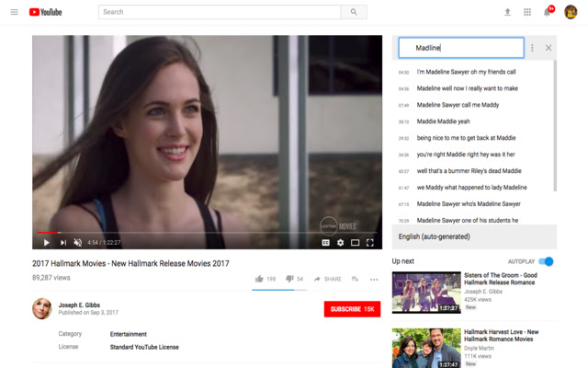This screenshot has height=368, width=588.
Task: Open Sisters of The Groom title link
Action: click(501, 279)
